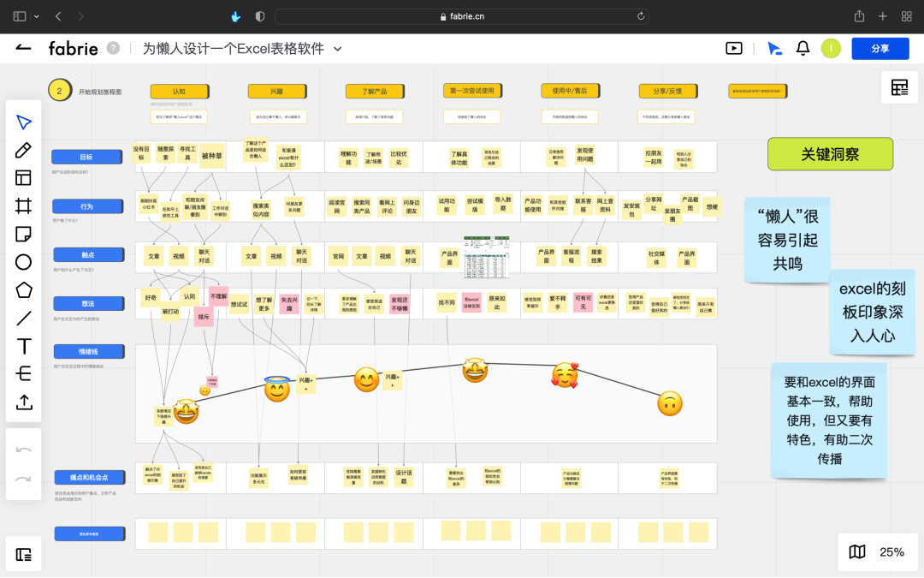The width and height of the screenshot is (924, 578).
Task: Select the frame tool
Action: tap(24, 206)
